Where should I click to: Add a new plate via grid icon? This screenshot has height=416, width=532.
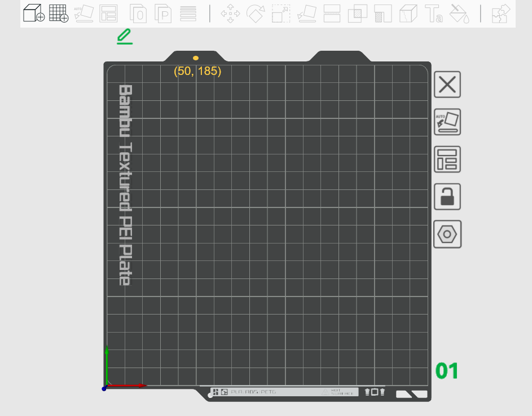tap(59, 13)
